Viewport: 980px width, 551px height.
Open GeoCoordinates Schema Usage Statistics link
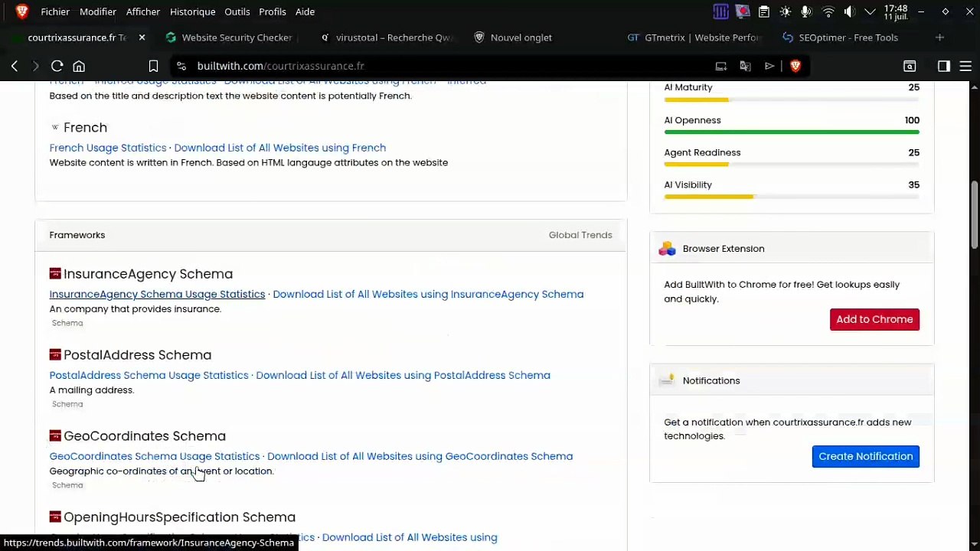[x=155, y=456]
